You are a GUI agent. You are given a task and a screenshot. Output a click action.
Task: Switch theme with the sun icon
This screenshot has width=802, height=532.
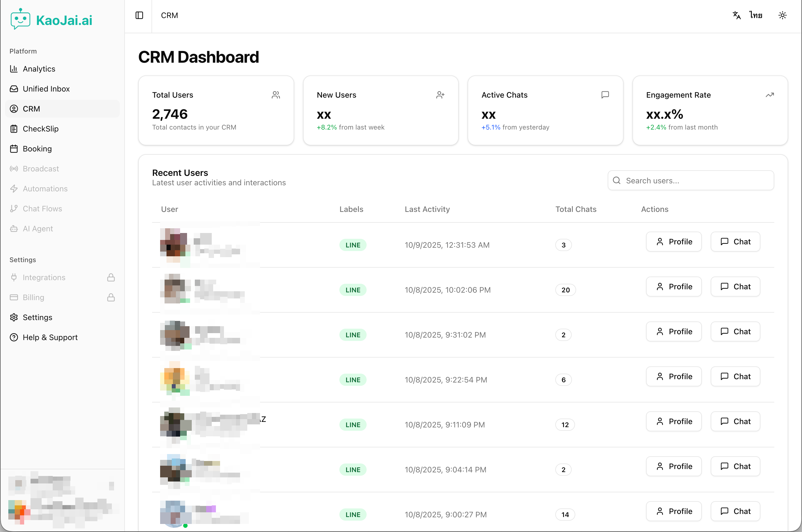point(782,15)
